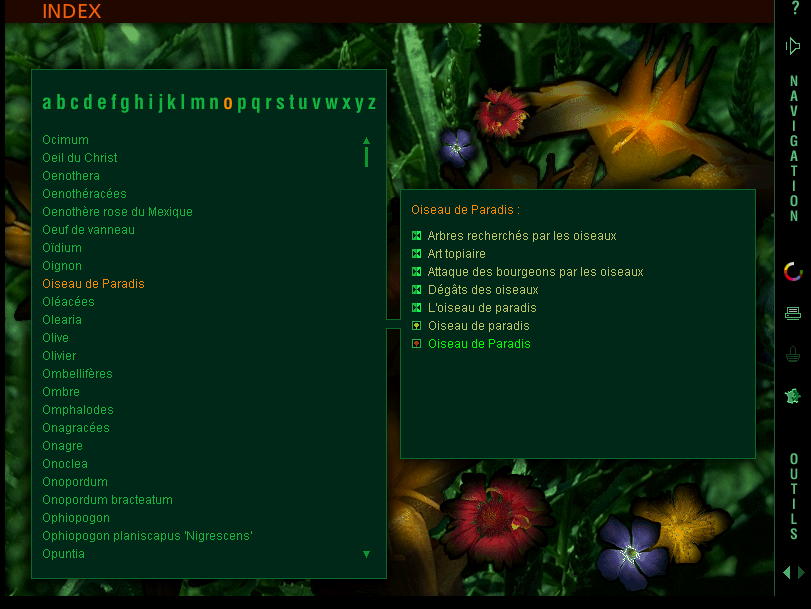Image resolution: width=811 pixels, height=609 pixels.
Task: Go forward with the right arrow icon
Action: pos(801,572)
